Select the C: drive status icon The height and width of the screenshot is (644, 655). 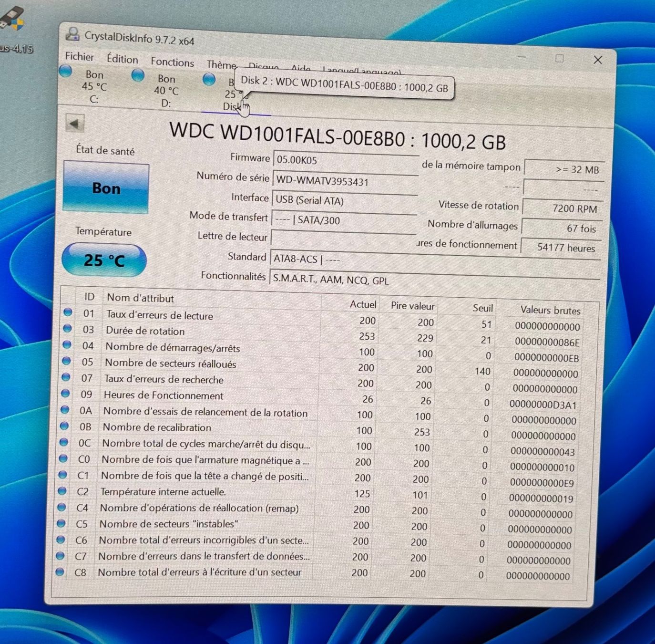[x=65, y=72]
